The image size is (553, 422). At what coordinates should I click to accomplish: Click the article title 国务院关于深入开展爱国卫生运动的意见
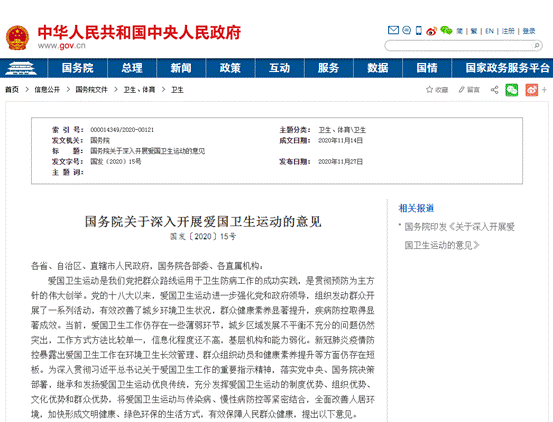(203, 222)
